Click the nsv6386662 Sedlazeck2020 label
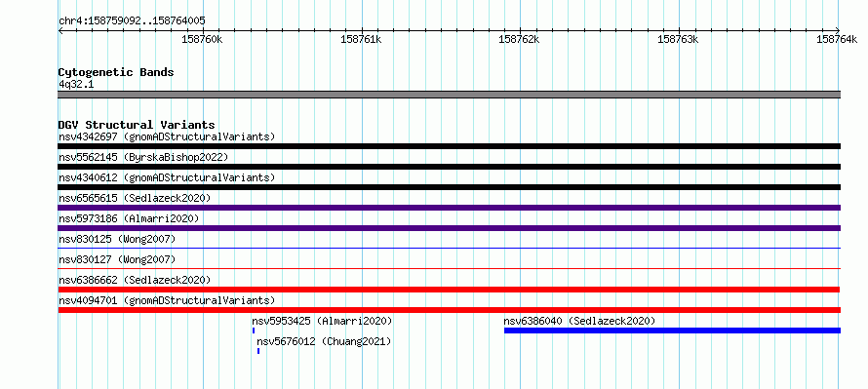The width and height of the screenshot is (868, 389). [x=135, y=280]
